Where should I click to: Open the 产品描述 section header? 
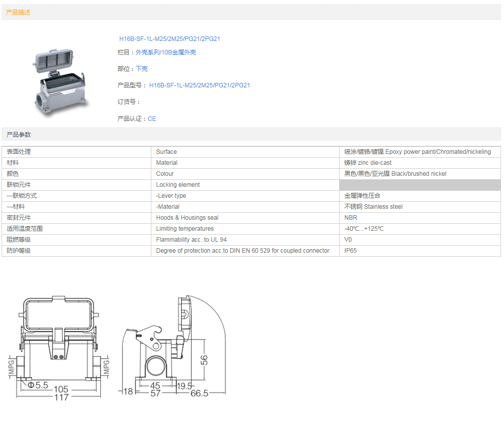(x=18, y=12)
